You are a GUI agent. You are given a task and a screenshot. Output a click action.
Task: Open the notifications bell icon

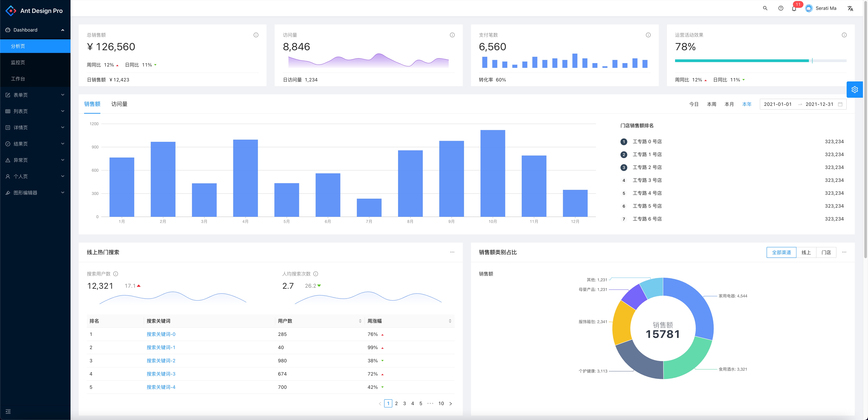pyautogui.click(x=794, y=9)
